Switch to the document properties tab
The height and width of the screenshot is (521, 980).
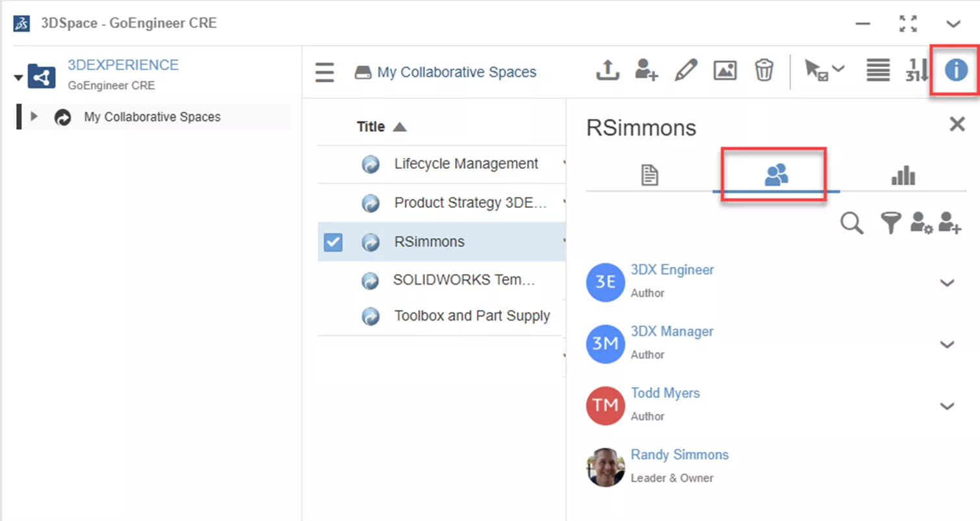point(649,175)
